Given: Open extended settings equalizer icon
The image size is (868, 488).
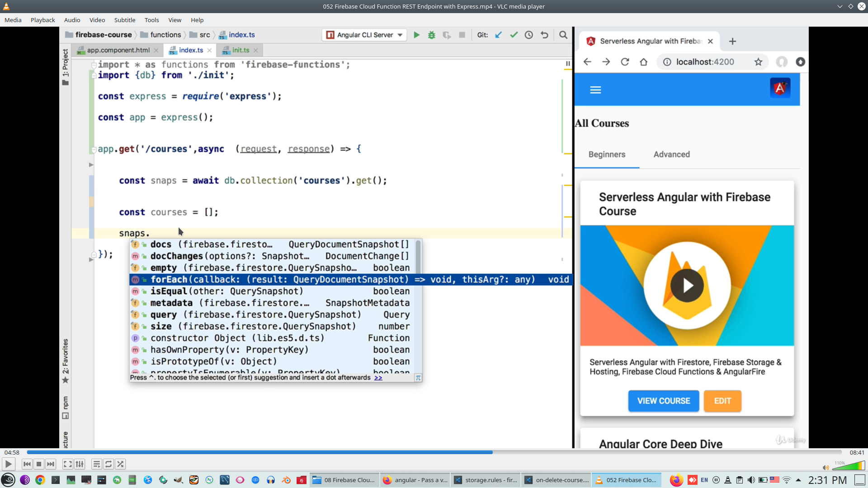Looking at the screenshot, I should point(80,464).
